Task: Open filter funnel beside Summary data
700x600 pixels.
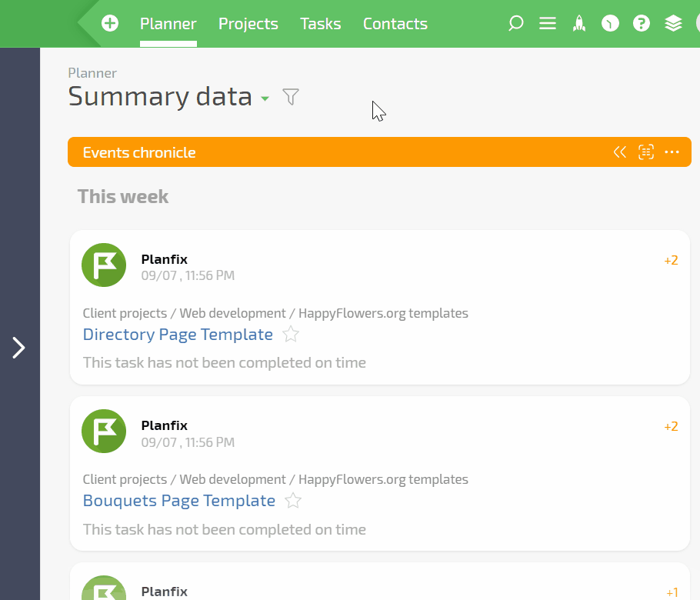Action: (290, 97)
